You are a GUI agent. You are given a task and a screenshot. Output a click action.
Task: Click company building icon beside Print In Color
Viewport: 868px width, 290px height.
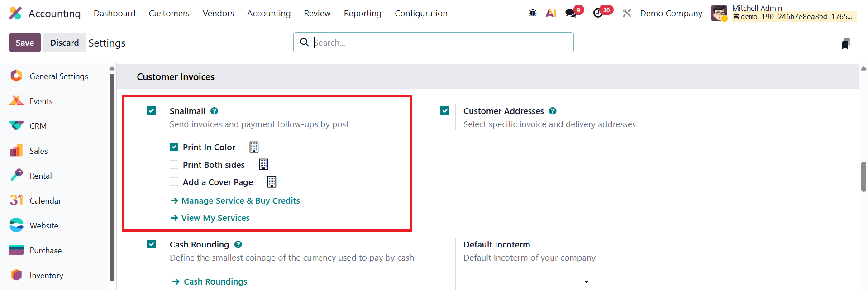[x=254, y=147]
